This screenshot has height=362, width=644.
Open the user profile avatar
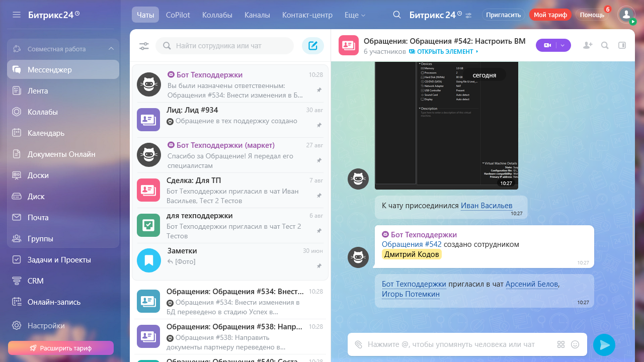tap(626, 15)
